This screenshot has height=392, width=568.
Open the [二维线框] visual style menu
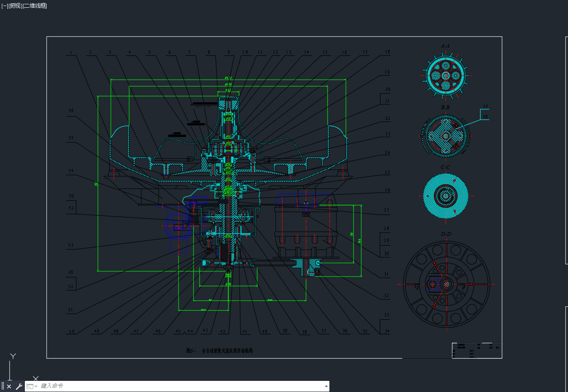pos(35,6)
